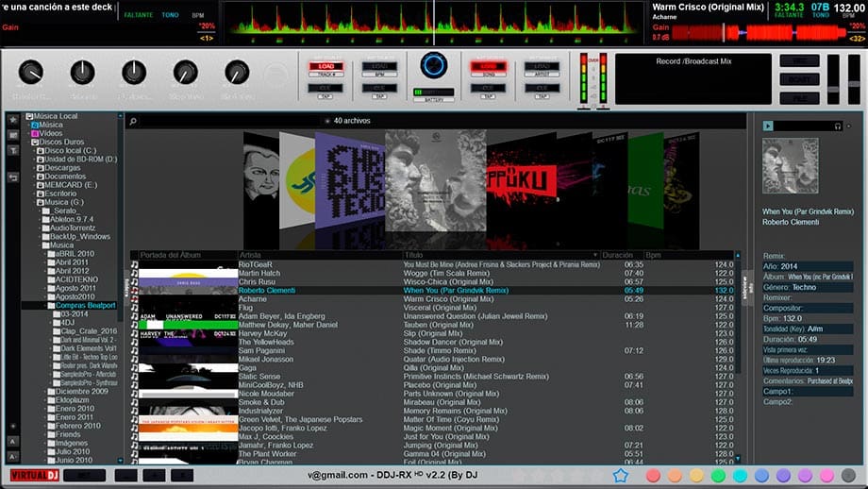
Task: Adjust the left vertical fader near Record panel
Action: pyautogui.click(x=833, y=90)
